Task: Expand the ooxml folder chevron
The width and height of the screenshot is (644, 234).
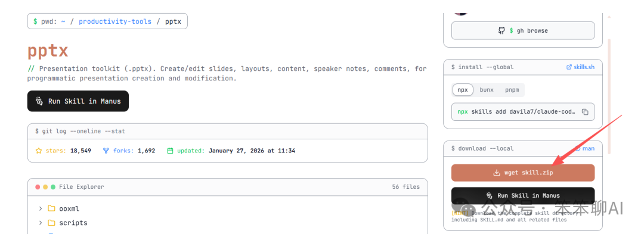Action: (x=41, y=208)
